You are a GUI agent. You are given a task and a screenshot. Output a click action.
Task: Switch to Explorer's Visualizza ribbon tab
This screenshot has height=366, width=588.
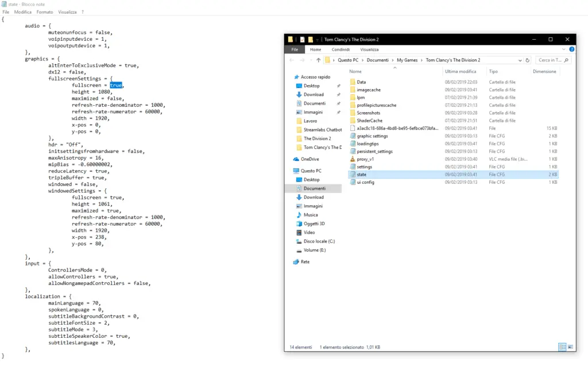coord(369,49)
